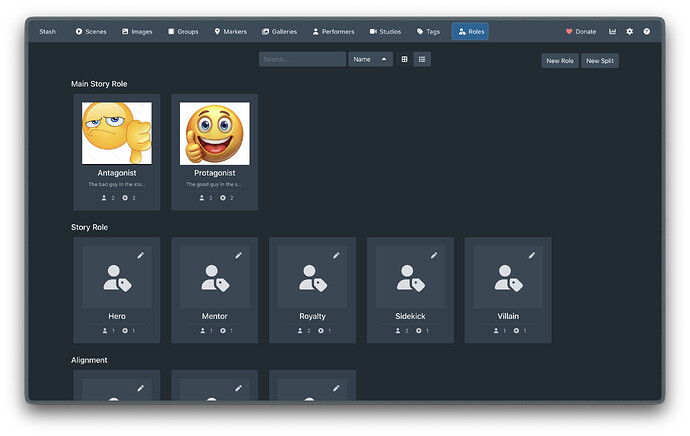Image resolution: width=690 pixels, height=436 pixels.
Task: Edit the Mentor role pencil icon
Action: tap(238, 256)
